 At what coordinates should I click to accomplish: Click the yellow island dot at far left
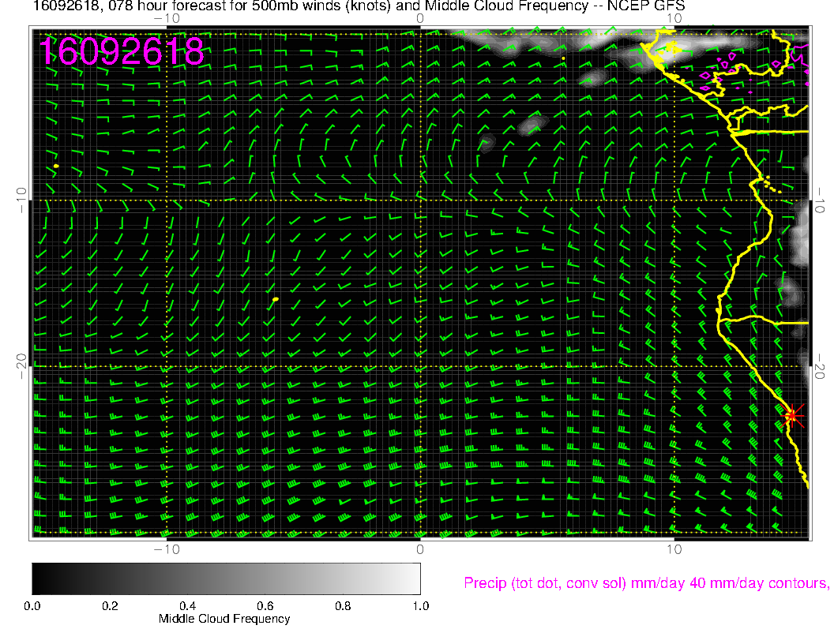[56, 167]
